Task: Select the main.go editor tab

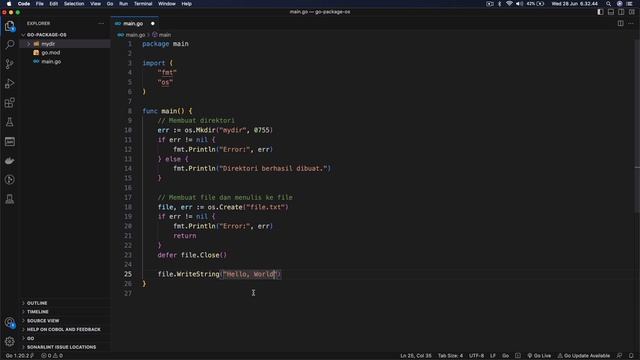Action: tap(134, 24)
